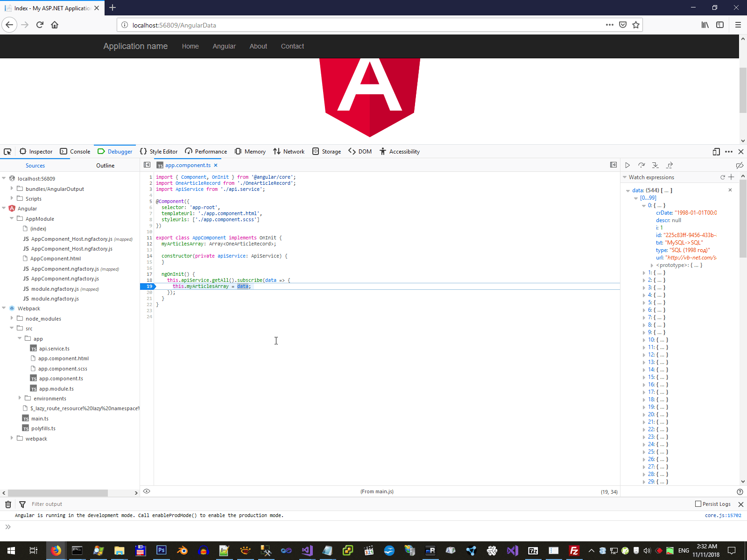This screenshot has width=747, height=560.
Task: Go to the browser home page
Action: tap(55, 25)
